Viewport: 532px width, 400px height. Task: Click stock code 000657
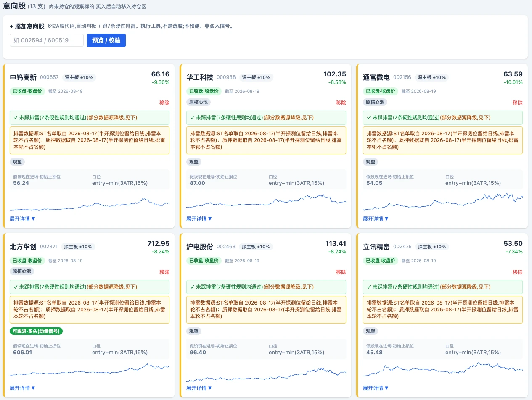point(49,77)
